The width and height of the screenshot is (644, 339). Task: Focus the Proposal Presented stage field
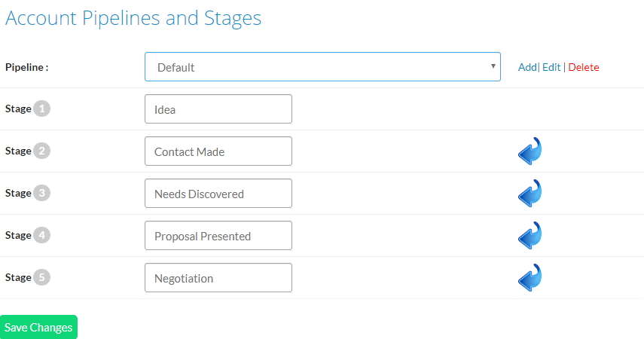[218, 236]
